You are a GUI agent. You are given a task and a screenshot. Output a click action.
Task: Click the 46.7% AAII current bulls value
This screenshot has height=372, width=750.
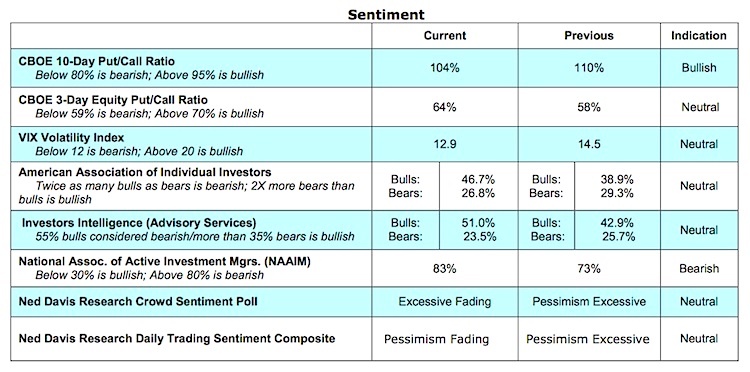click(478, 180)
